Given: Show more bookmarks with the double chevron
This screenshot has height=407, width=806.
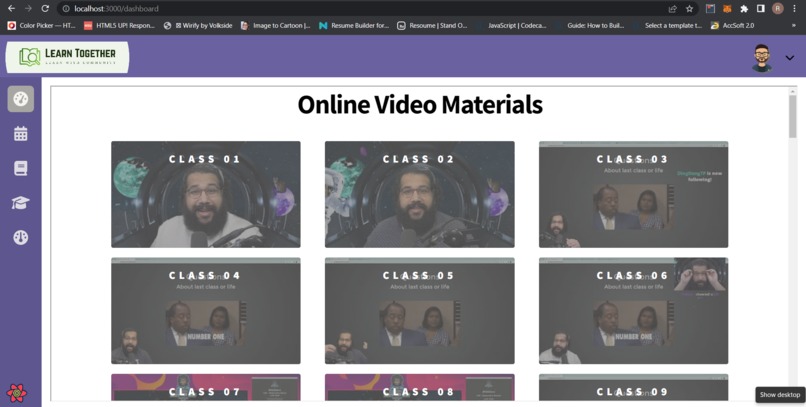Looking at the screenshot, I should pyautogui.click(x=794, y=25).
